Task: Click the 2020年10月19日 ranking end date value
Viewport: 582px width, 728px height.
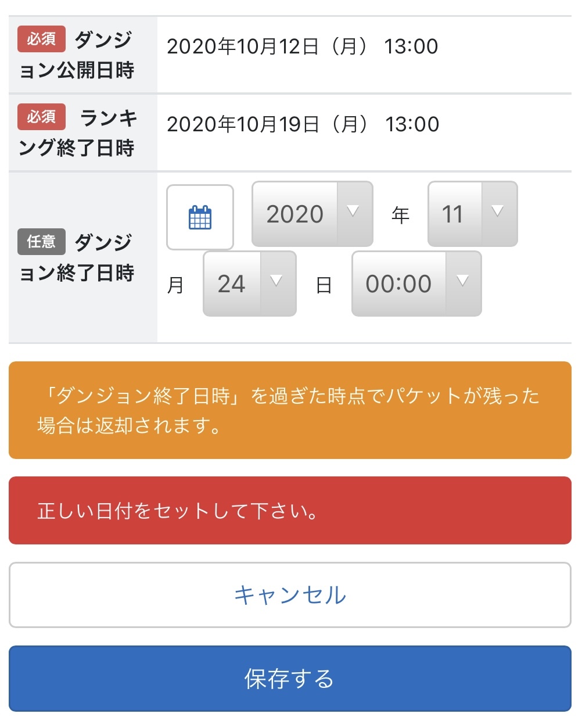Action: coord(303,124)
